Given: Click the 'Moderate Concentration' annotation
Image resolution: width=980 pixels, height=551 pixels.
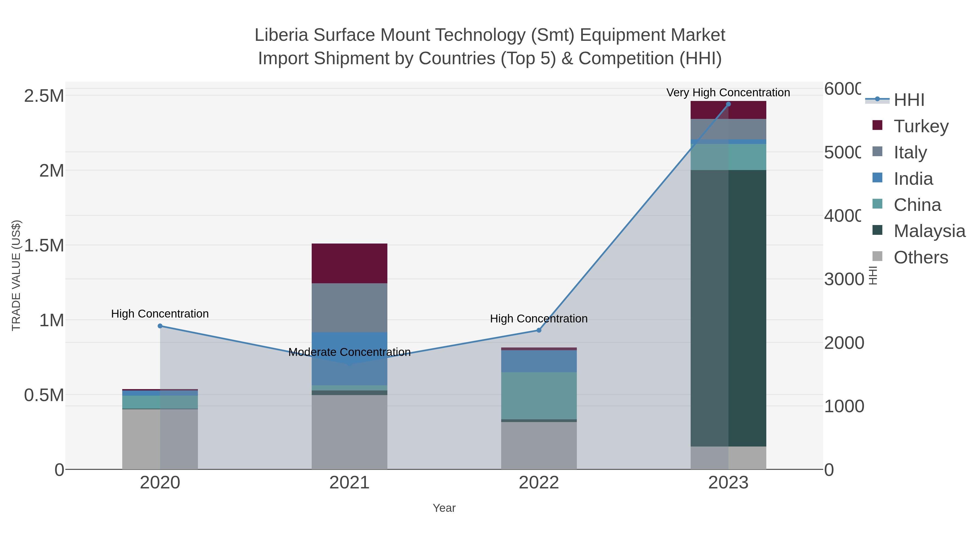Looking at the screenshot, I should tap(349, 352).
